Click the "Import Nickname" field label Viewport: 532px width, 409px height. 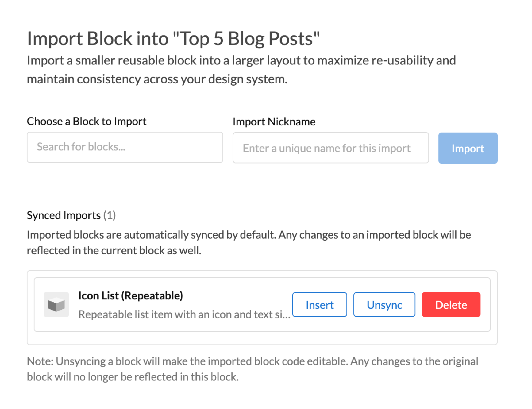pos(274,122)
